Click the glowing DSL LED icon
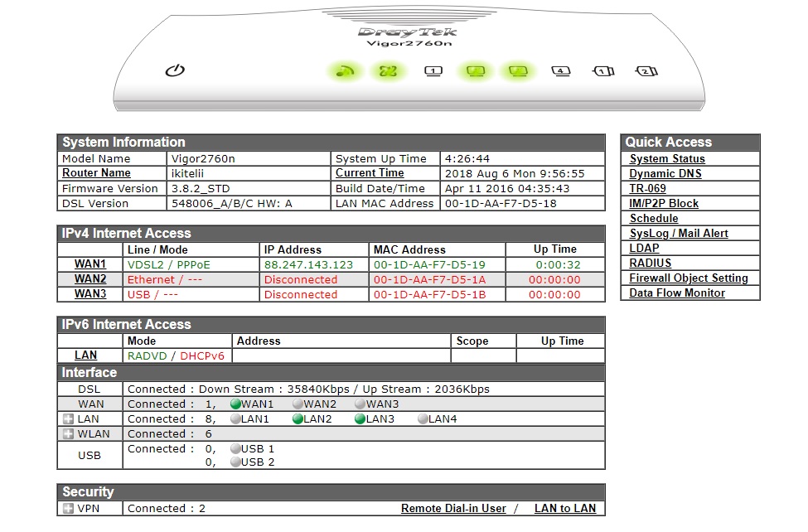 pyautogui.click(x=388, y=71)
